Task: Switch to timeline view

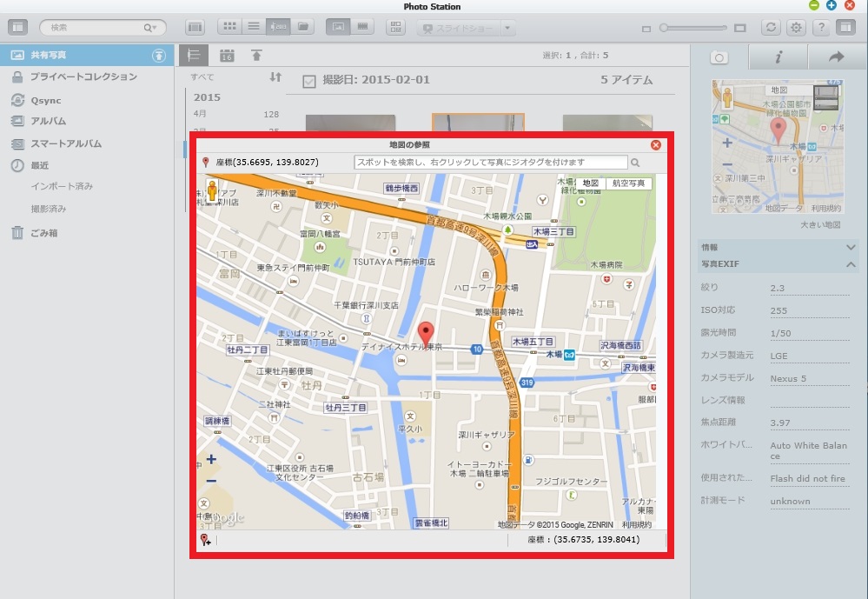Action: [x=278, y=27]
